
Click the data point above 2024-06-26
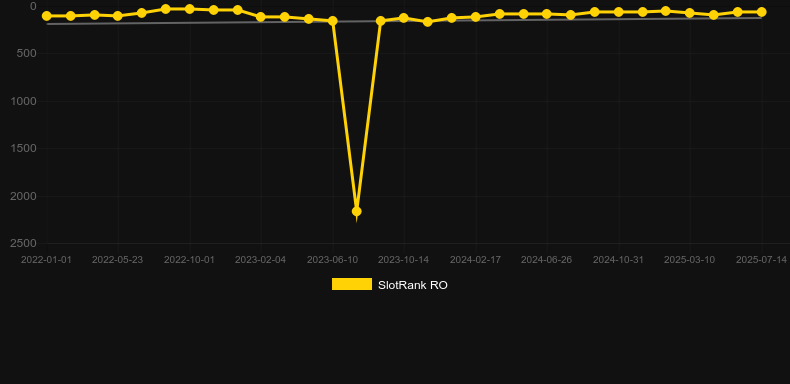pyautogui.click(x=547, y=14)
